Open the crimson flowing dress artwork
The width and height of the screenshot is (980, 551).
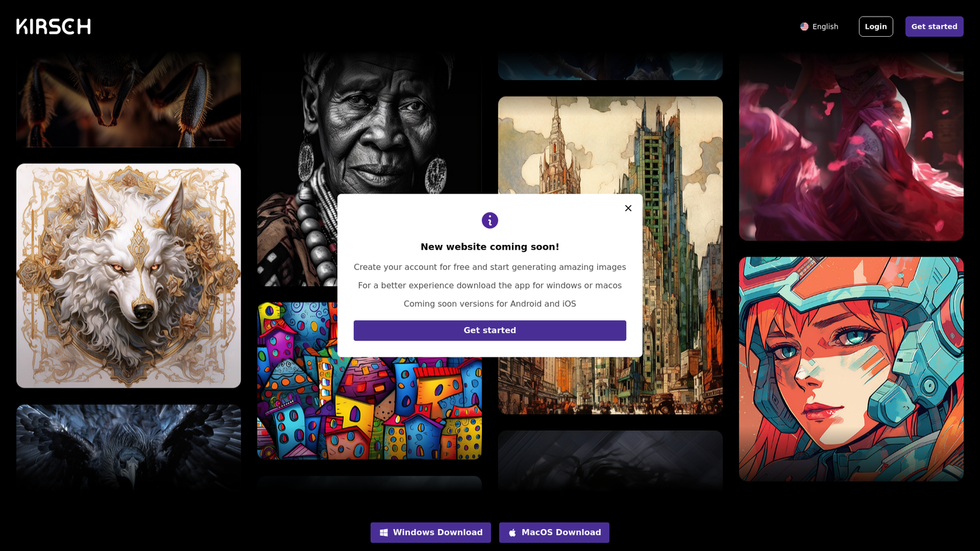(851, 146)
